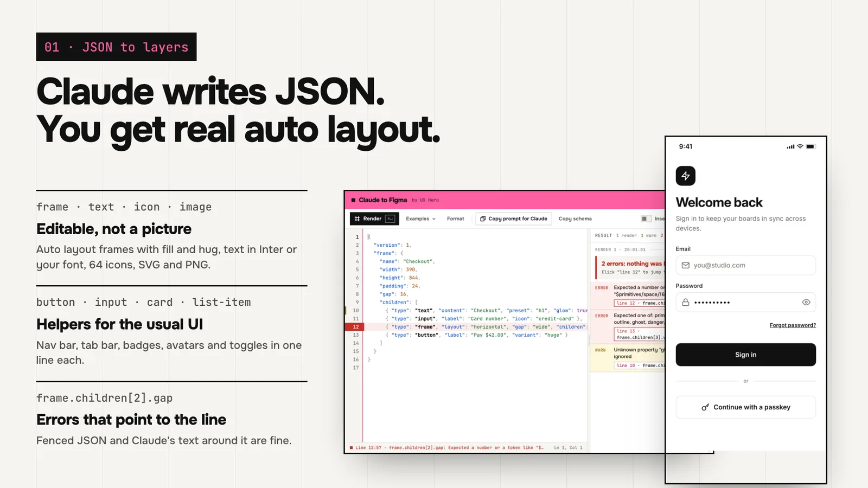
Task: Click the black square Claude to Figma logo
Action: 353,200
